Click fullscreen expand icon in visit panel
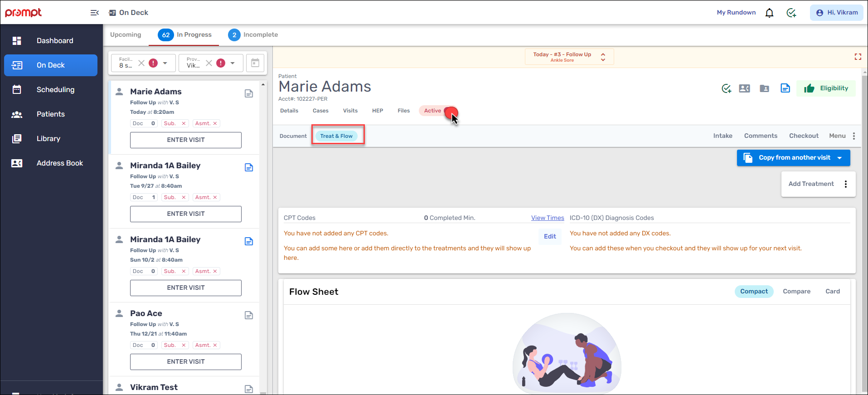This screenshot has height=395, width=868. [x=858, y=57]
